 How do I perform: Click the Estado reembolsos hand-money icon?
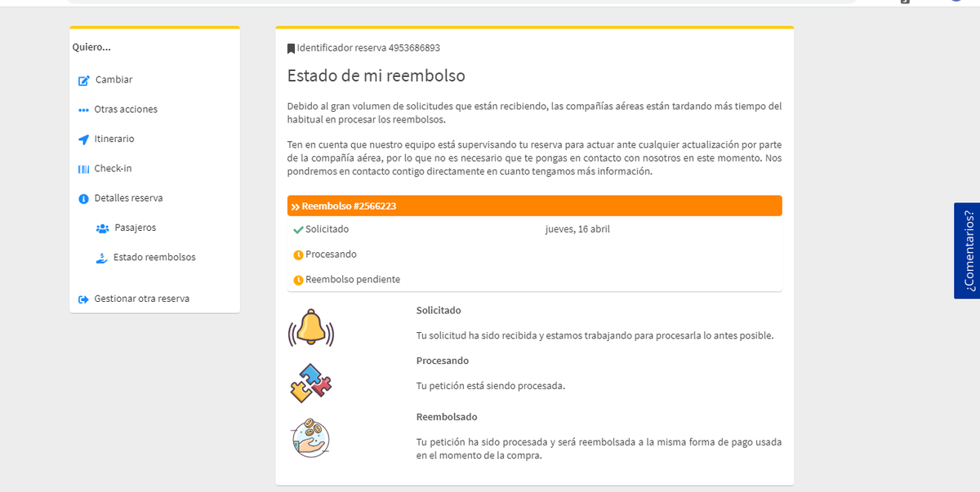coord(102,258)
